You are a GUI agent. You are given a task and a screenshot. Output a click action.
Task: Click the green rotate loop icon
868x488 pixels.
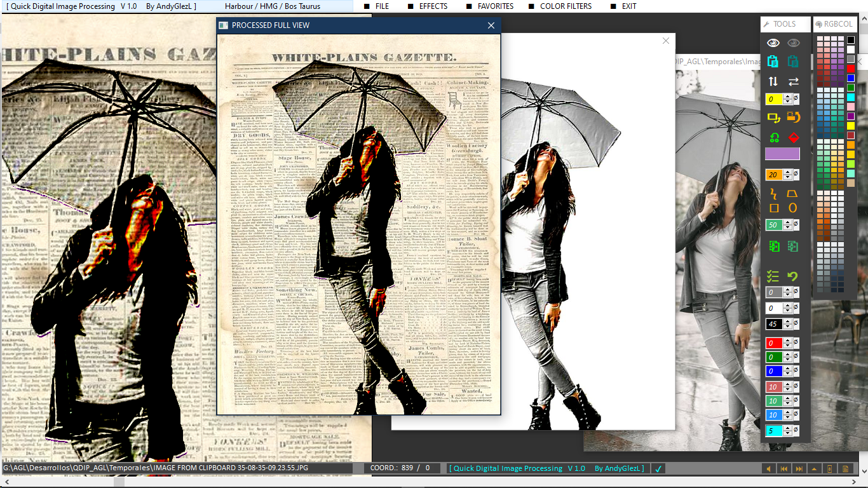pyautogui.click(x=774, y=137)
